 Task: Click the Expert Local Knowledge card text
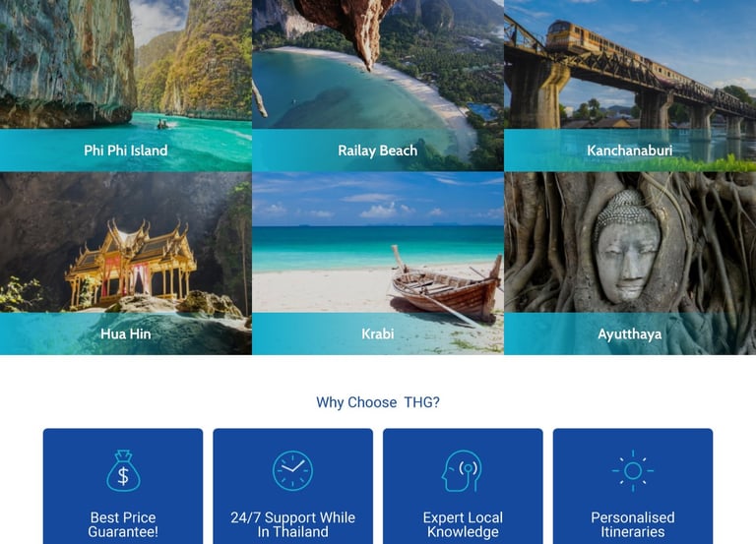(463, 524)
